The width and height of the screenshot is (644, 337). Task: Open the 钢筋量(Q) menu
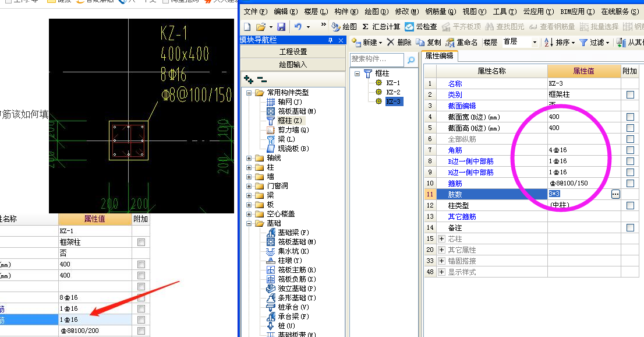tap(441, 12)
